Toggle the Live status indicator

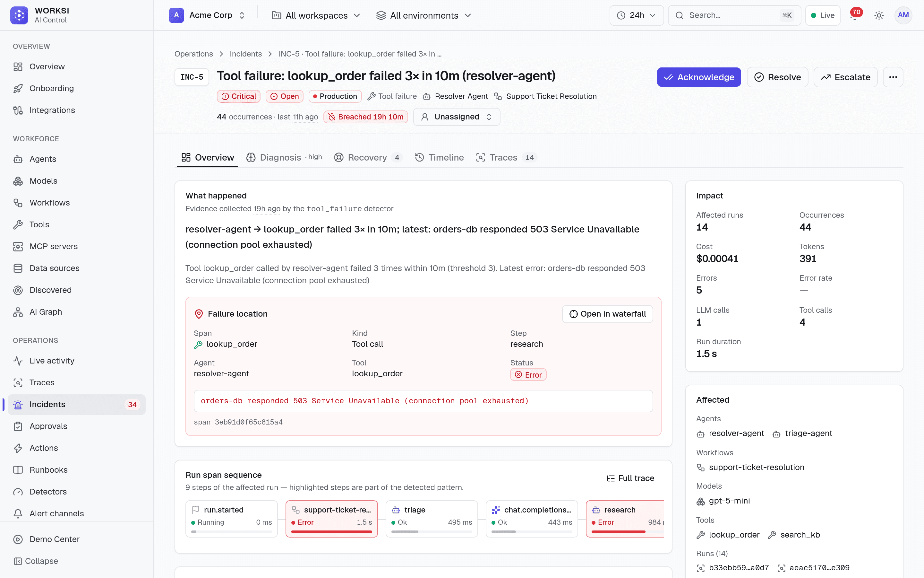pos(822,15)
